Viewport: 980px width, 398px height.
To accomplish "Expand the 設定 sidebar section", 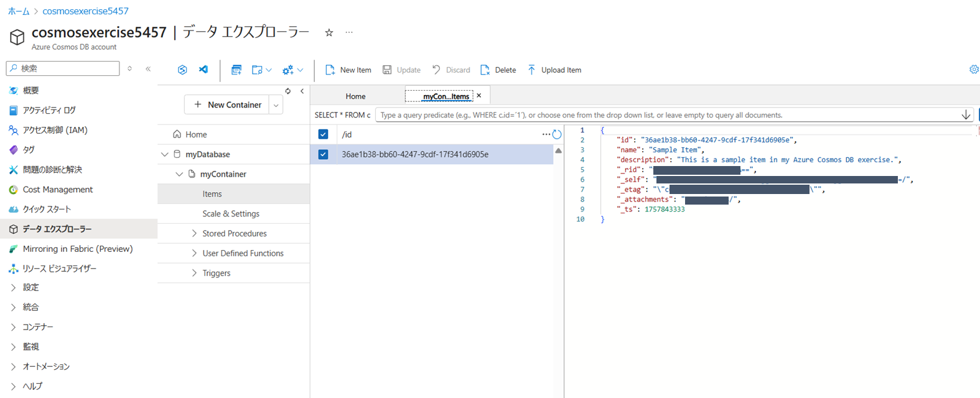I will pyautogui.click(x=14, y=287).
